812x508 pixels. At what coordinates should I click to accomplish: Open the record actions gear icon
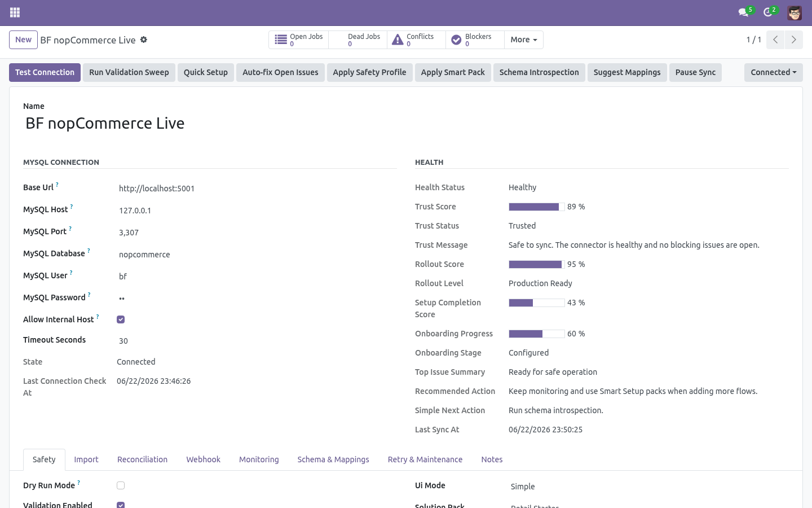coord(144,40)
